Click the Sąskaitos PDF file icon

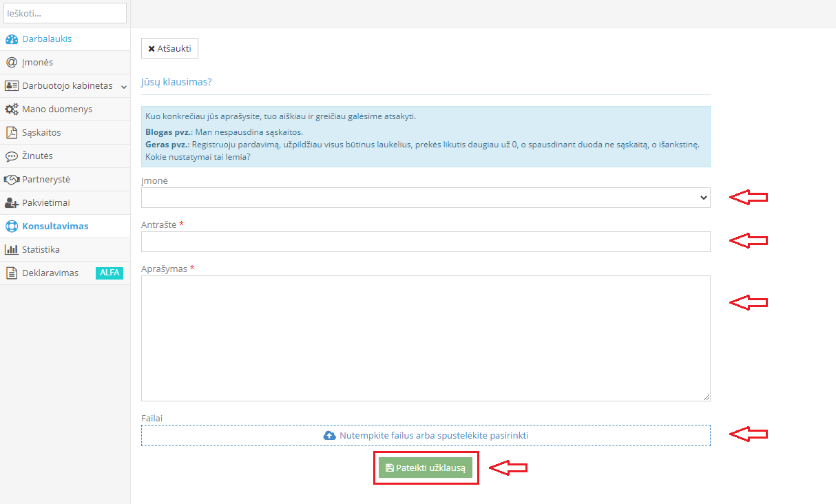coord(11,133)
